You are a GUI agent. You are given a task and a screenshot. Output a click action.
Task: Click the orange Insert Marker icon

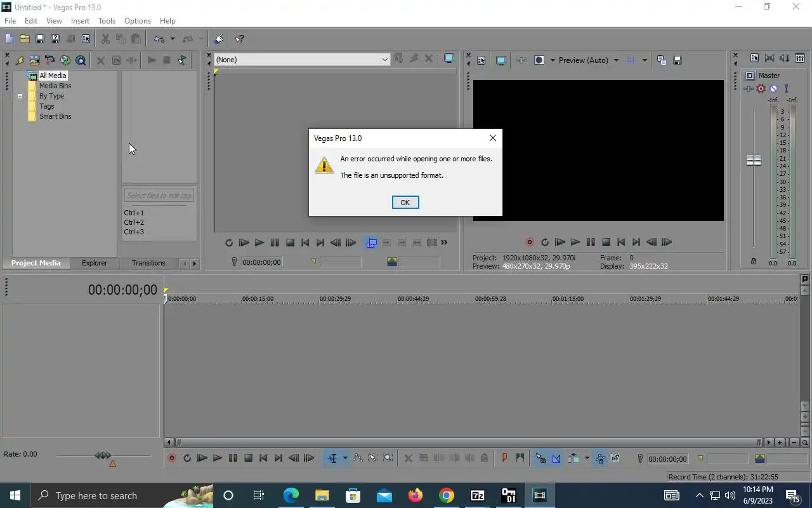pyautogui.click(x=504, y=458)
